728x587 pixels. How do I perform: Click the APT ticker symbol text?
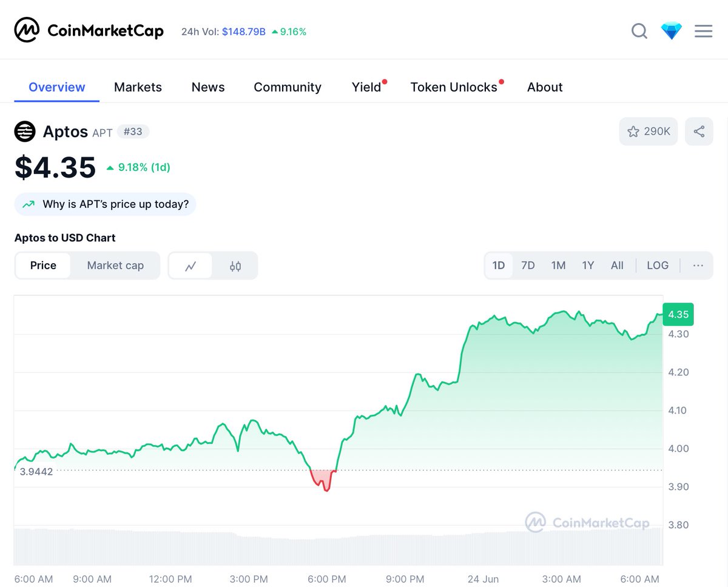coord(103,132)
